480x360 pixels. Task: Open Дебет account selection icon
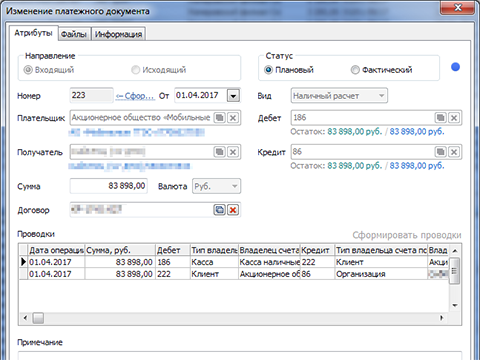tap(440, 118)
